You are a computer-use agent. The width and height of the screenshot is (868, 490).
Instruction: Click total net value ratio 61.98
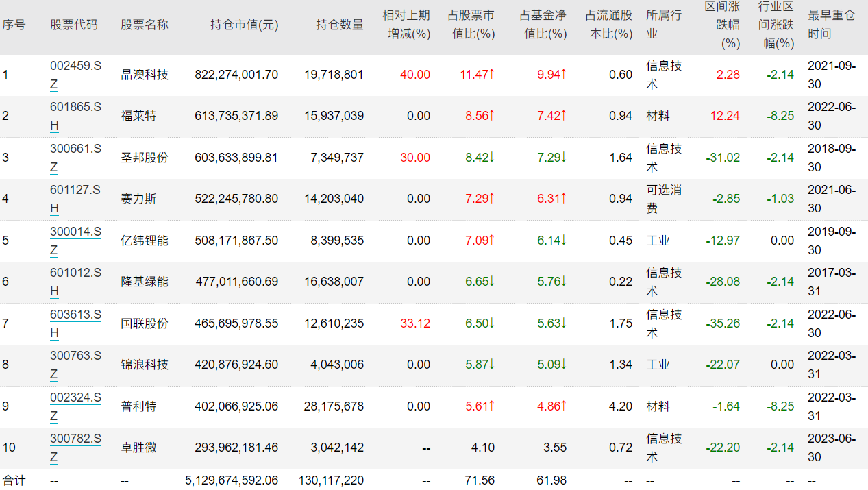tap(551, 480)
